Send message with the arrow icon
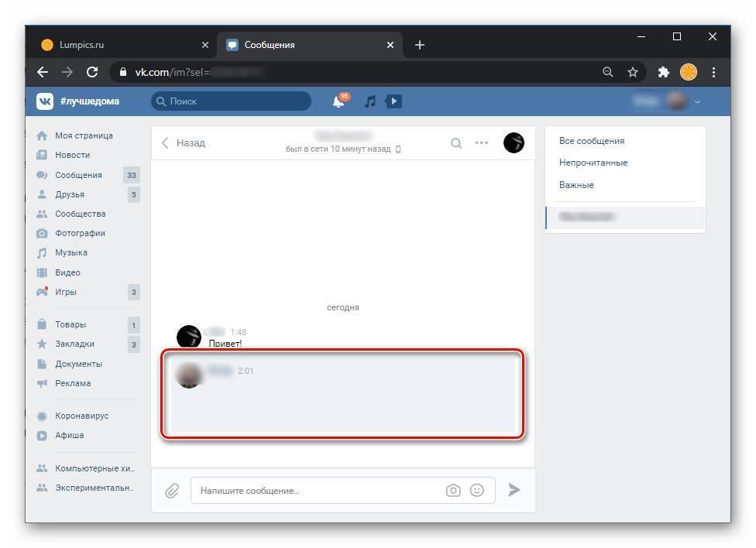 [514, 490]
